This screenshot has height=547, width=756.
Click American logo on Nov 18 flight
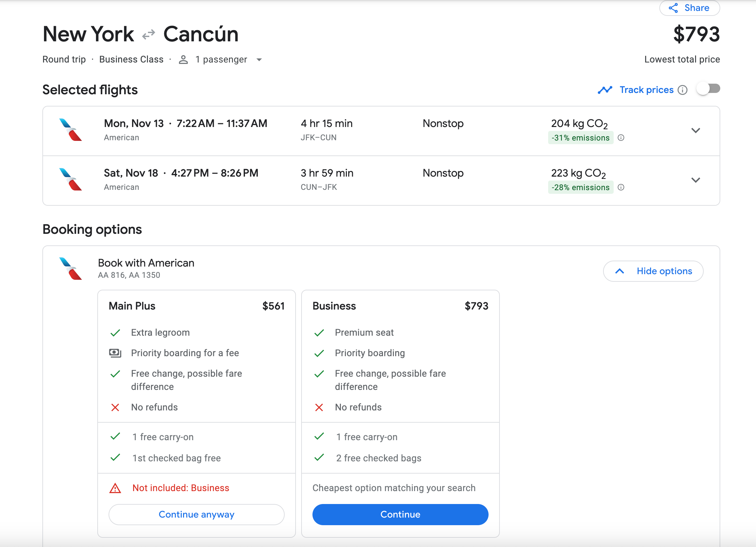point(70,179)
